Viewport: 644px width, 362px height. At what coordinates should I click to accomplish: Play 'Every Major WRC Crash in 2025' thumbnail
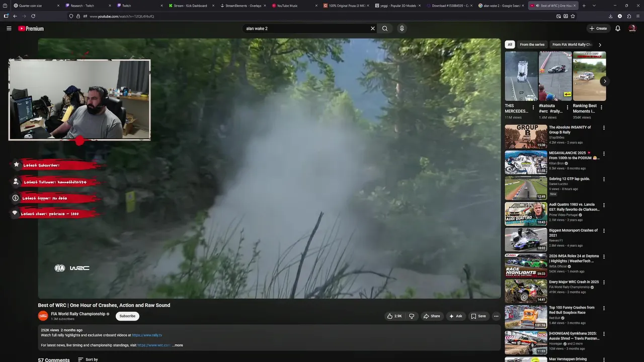[526, 291]
